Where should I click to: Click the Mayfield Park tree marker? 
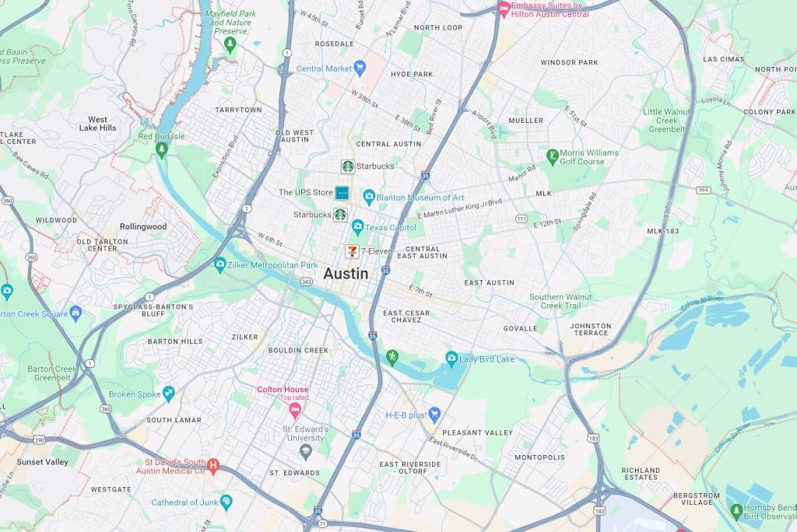[x=230, y=44]
